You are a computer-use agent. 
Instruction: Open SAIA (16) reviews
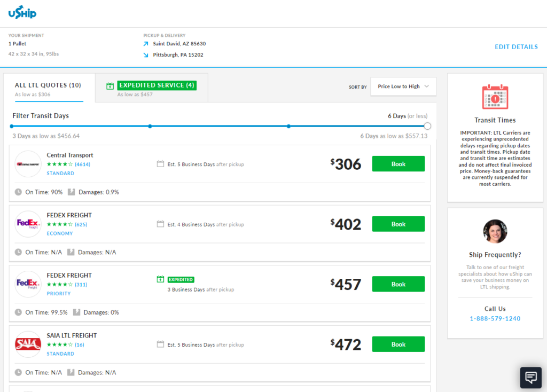80,344
